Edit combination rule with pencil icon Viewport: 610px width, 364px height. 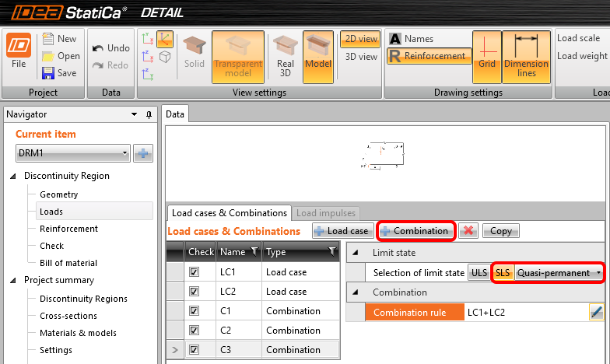(596, 312)
